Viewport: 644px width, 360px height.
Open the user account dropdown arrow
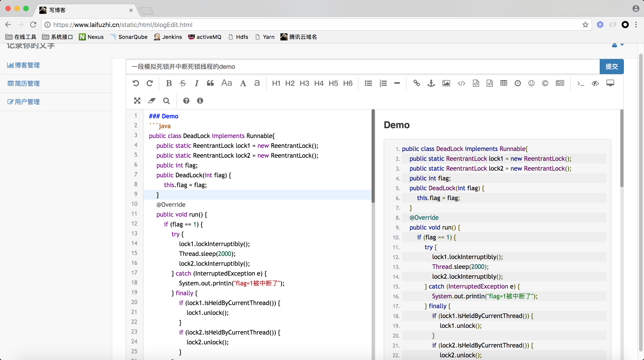pyautogui.click(x=622, y=45)
